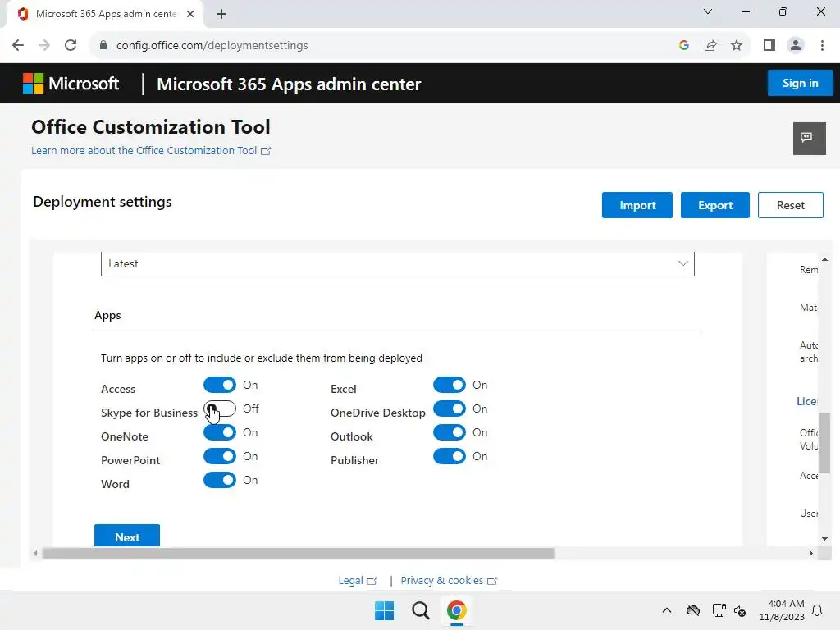
Task: Toggle the Access app switch
Action: [220, 385]
